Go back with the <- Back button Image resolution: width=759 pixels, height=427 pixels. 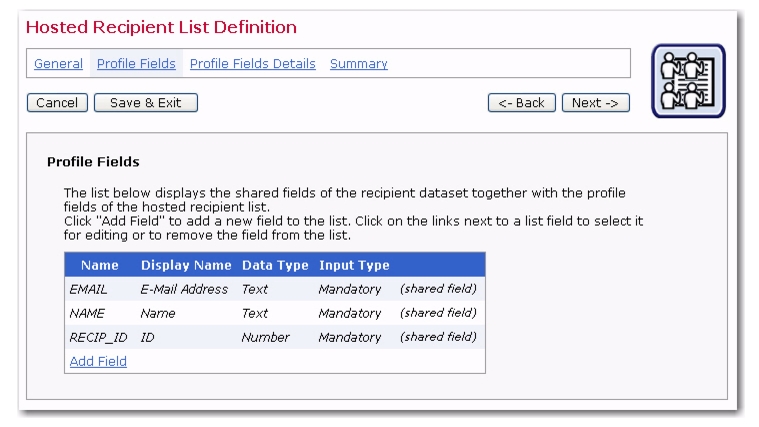(x=522, y=103)
